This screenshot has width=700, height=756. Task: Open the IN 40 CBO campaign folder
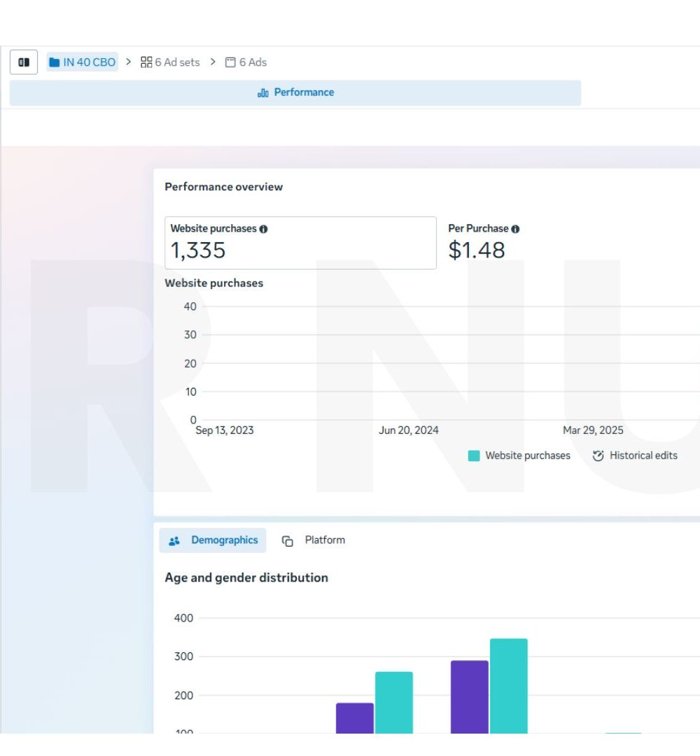point(83,62)
